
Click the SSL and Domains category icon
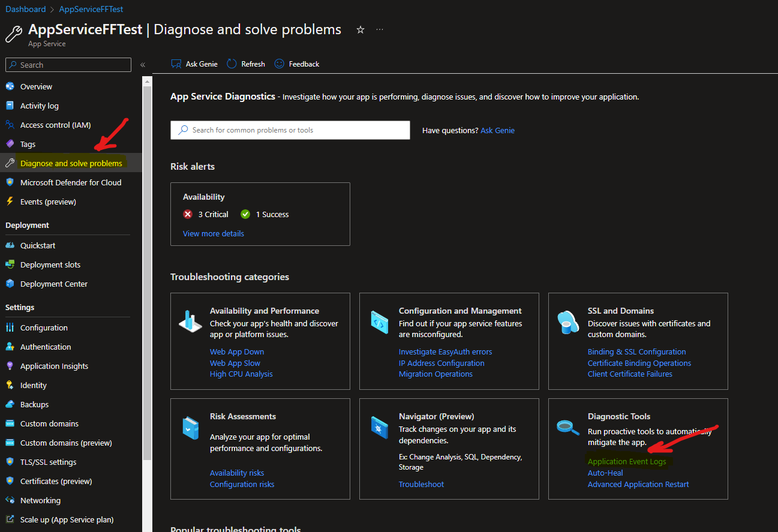pos(567,322)
